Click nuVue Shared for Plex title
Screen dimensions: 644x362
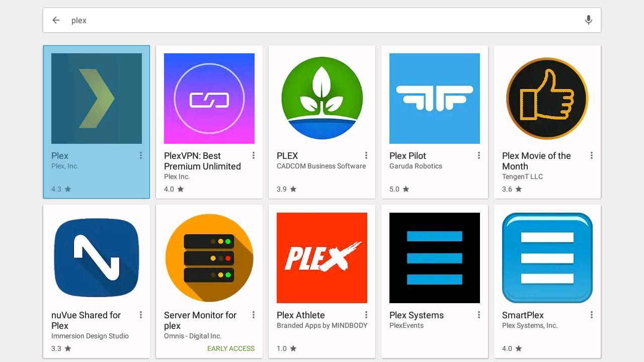tap(86, 320)
